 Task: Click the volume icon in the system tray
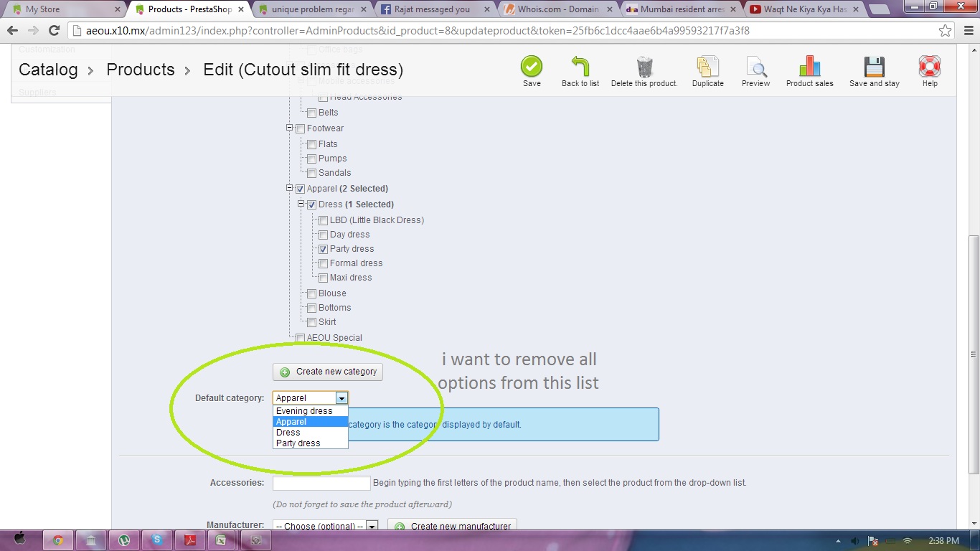854,541
